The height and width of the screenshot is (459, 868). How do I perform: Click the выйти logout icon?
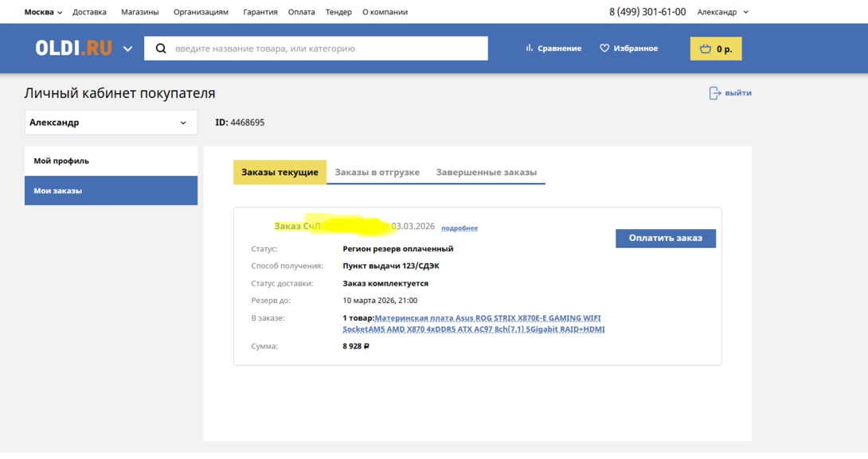714,93
